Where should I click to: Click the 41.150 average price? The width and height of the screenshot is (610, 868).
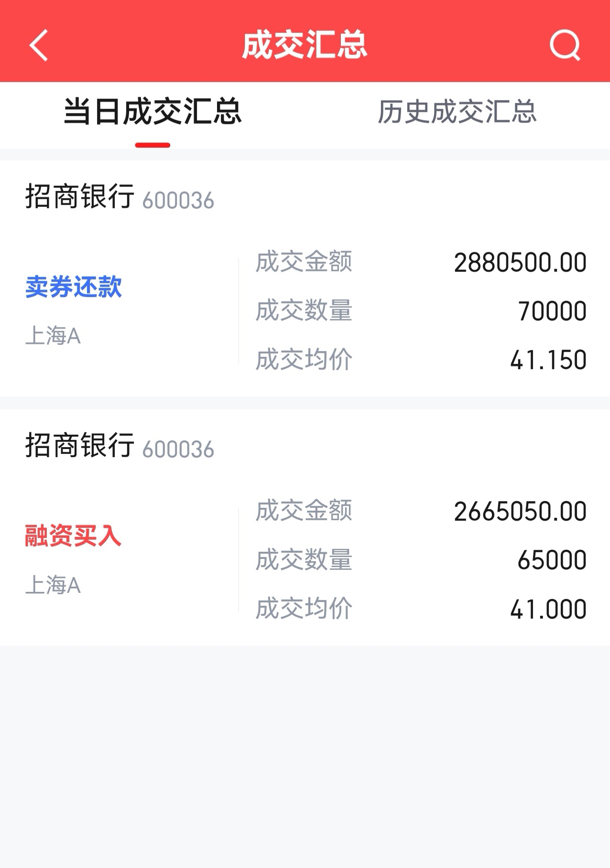(548, 360)
